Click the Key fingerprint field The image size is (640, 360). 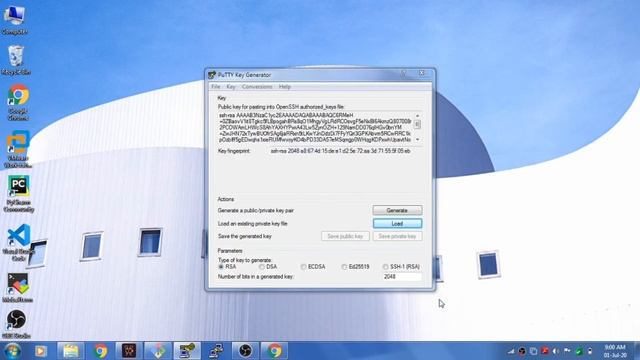tap(345, 151)
